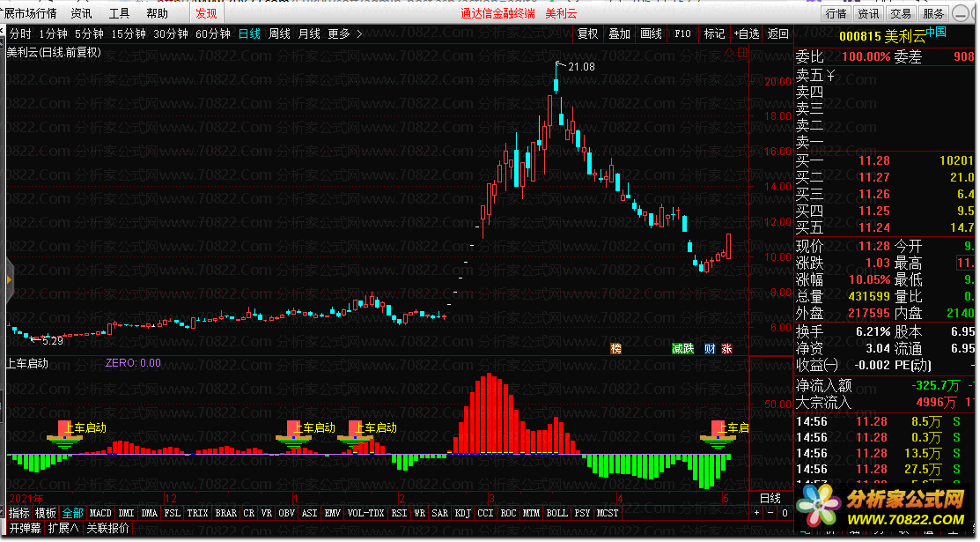Click the F10 company info button
The height and width of the screenshot is (542, 980).
pos(682,33)
